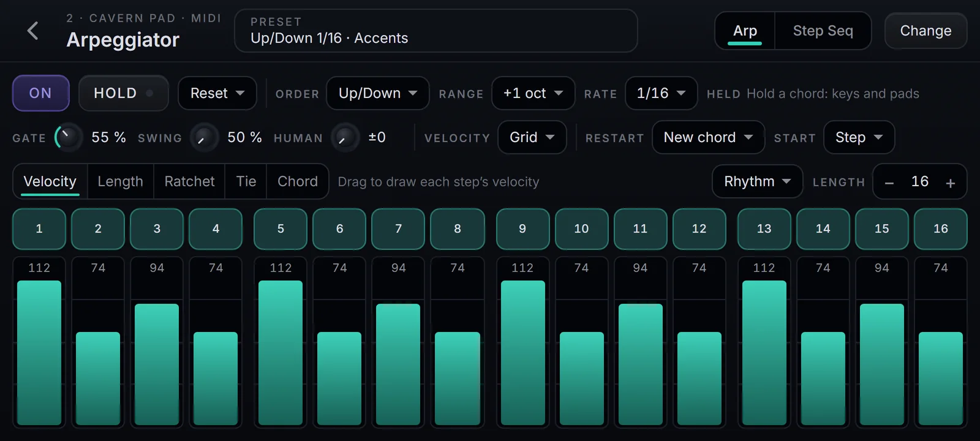Toggle step 7 button
This screenshot has height=441, width=980.
pos(398,229)
